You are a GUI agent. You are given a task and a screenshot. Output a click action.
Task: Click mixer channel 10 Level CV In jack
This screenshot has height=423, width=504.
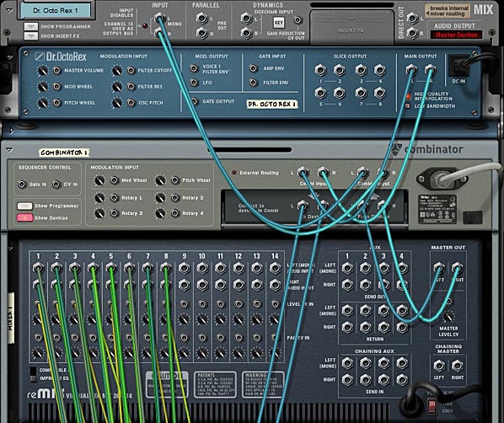point(202,303)
